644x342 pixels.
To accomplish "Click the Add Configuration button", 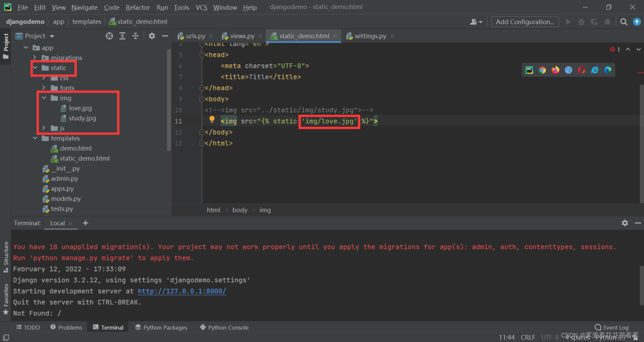I will (x=525, y=22).
